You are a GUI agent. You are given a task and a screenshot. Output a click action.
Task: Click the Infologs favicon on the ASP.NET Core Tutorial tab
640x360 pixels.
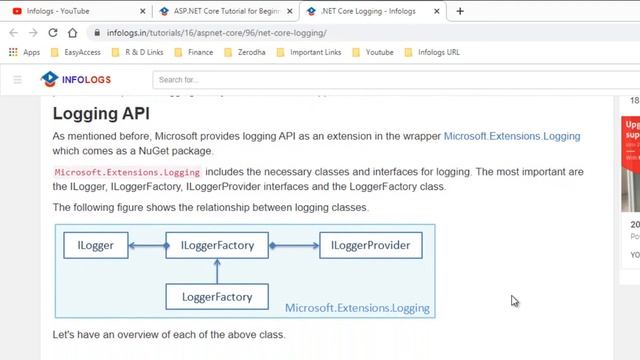tap(164, 11)
